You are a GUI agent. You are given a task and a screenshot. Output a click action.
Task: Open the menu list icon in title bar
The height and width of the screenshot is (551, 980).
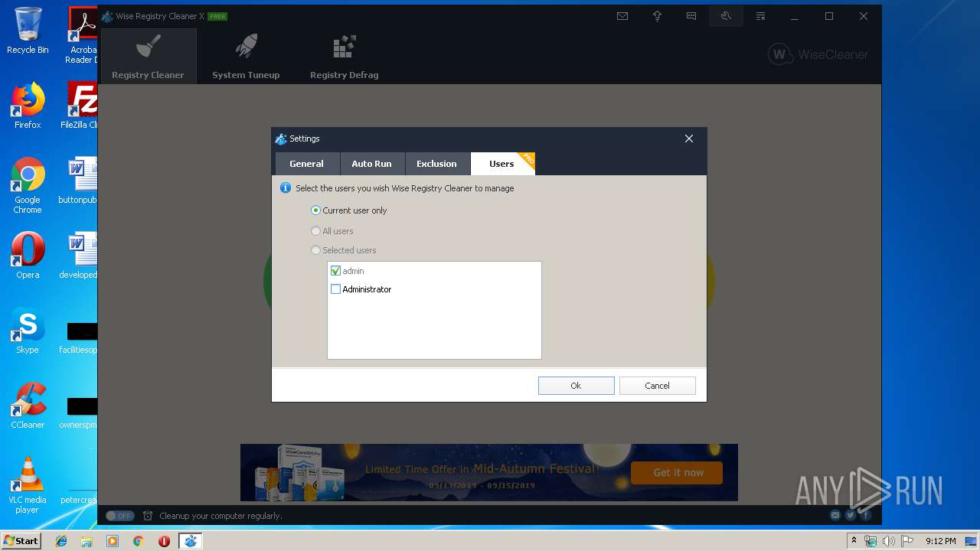pyautogui.click(x=760, y=16)
